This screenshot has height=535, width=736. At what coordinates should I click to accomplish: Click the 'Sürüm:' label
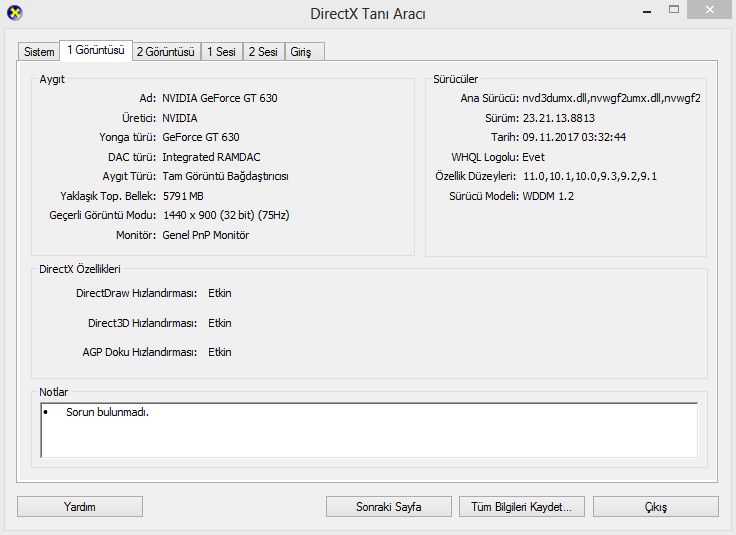502,118
